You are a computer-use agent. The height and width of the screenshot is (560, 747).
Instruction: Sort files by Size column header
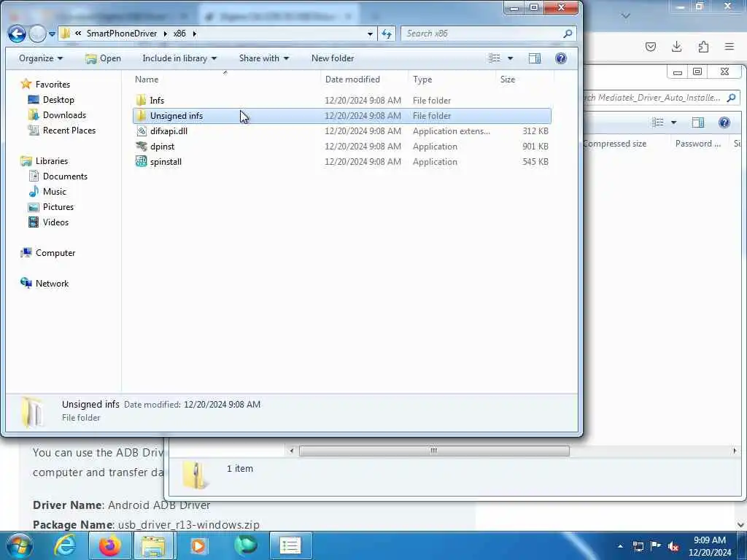[x=524, y=79]
